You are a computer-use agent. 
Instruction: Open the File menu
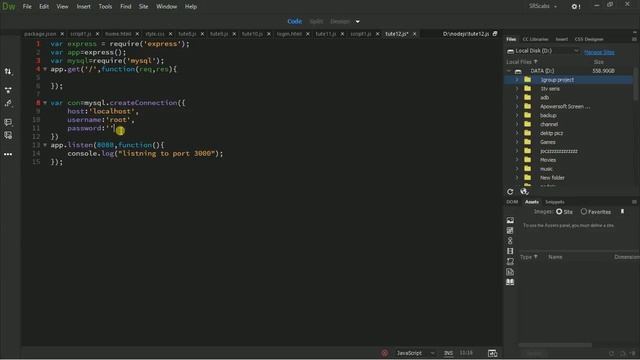(27, 7)
